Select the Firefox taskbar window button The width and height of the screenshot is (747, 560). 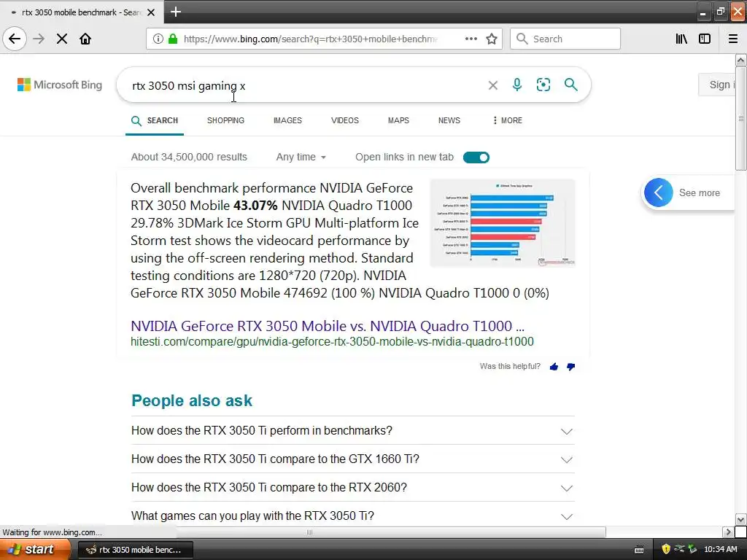pyautogui.click(x=135, y=550)
